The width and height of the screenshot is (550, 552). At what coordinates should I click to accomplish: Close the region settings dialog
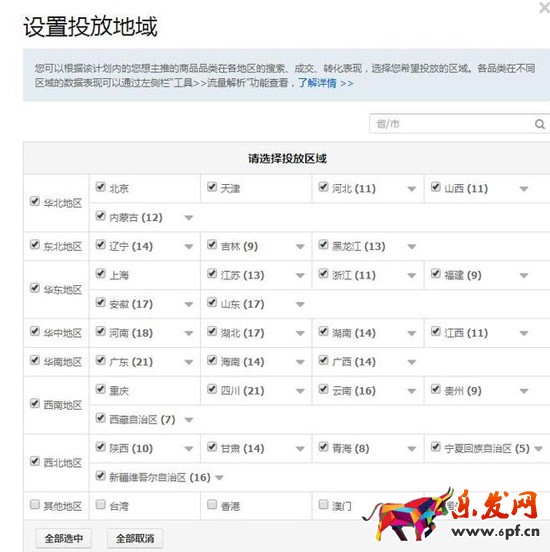544,7
